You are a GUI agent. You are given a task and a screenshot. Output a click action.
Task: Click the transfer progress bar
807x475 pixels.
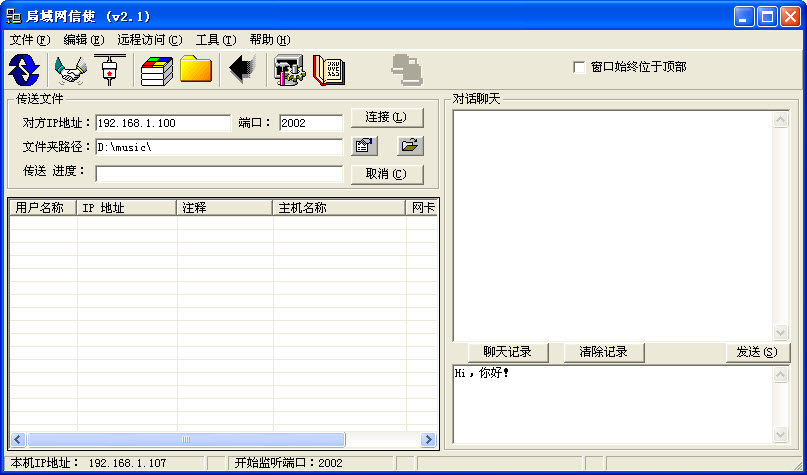[219, 173]
